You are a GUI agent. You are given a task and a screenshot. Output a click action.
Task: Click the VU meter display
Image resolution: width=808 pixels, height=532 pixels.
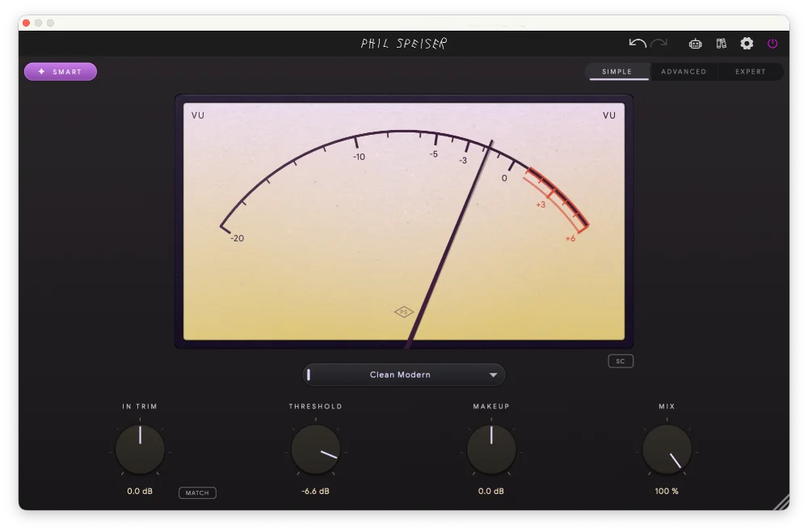[404, 221]
